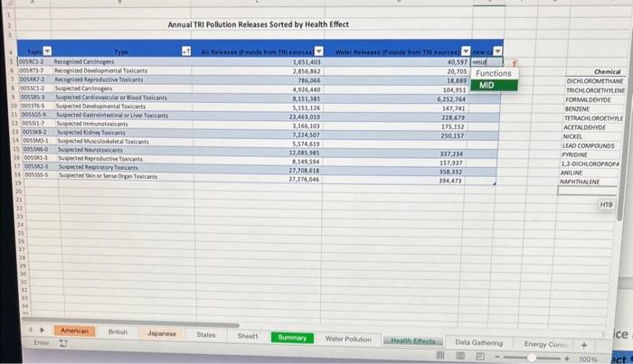
Task: Open the British sheet tab
Action: [x=118, y=331]
